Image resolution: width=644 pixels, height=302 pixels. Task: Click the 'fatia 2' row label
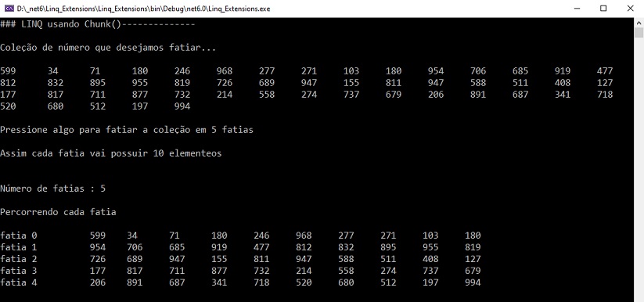[x=19, y=259]
